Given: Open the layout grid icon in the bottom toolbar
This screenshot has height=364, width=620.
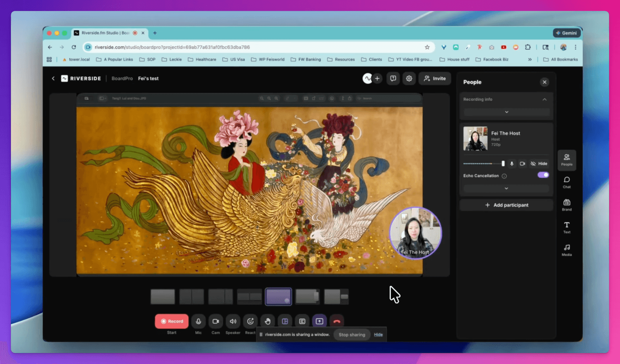Looking at the screenshot, I should 285,321.
